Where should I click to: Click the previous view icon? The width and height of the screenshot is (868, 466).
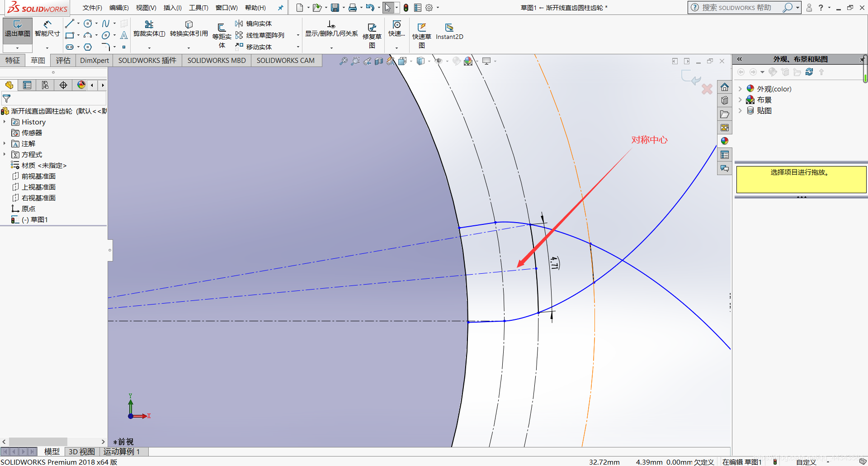coord(367,61)
